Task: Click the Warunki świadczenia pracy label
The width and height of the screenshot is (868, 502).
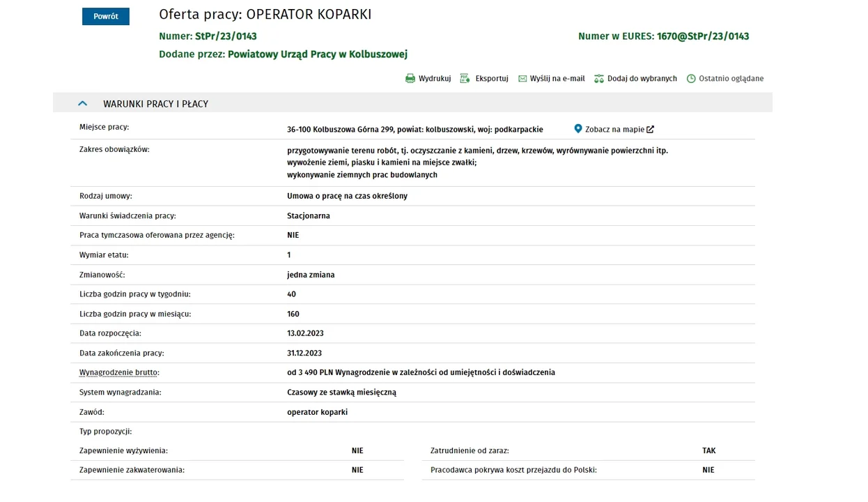Action: point(127,216)
